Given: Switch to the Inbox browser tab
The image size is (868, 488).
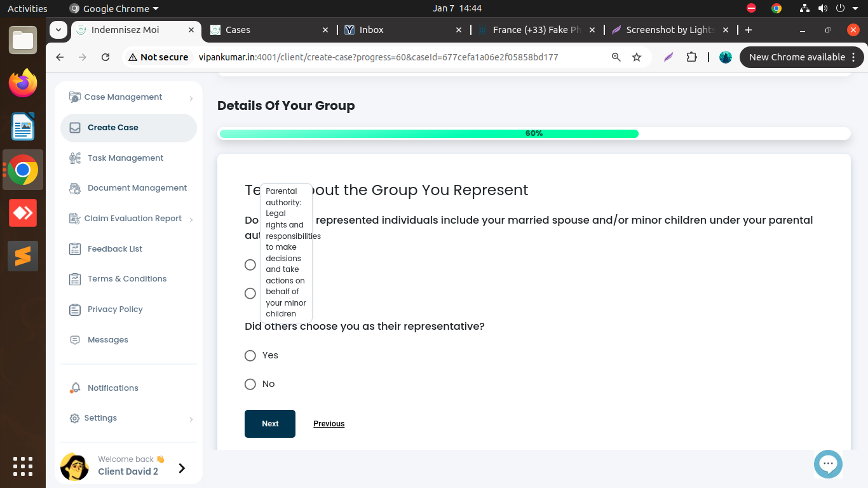Looking at the screenshot, I should (x=400, y=30).
